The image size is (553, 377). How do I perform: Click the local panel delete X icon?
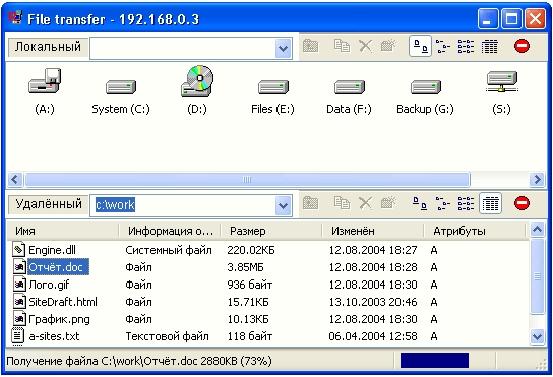pos(365,46)
